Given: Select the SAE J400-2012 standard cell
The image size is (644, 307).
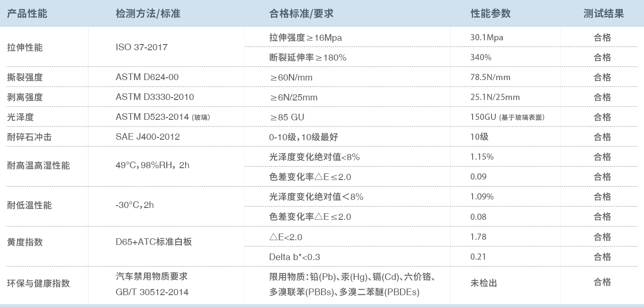Looking at the screenshot, I should tap(148, 137).
